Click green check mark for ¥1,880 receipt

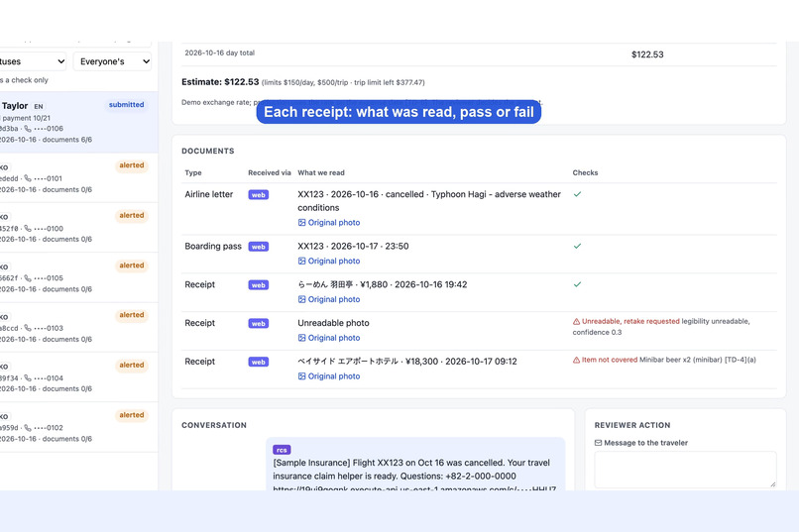(x=577, y=284)
